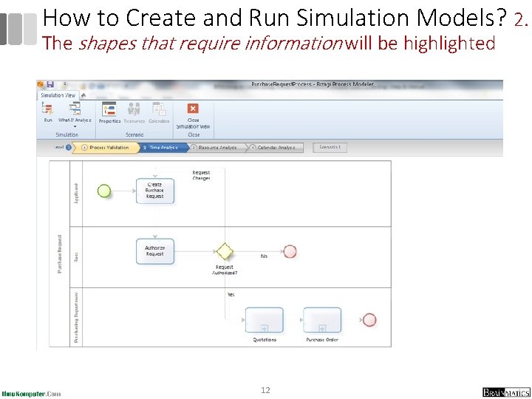This screenshot has width=532, height=399.
Task: Open the scenario Properties icon
Action: (x=109, y=109)
